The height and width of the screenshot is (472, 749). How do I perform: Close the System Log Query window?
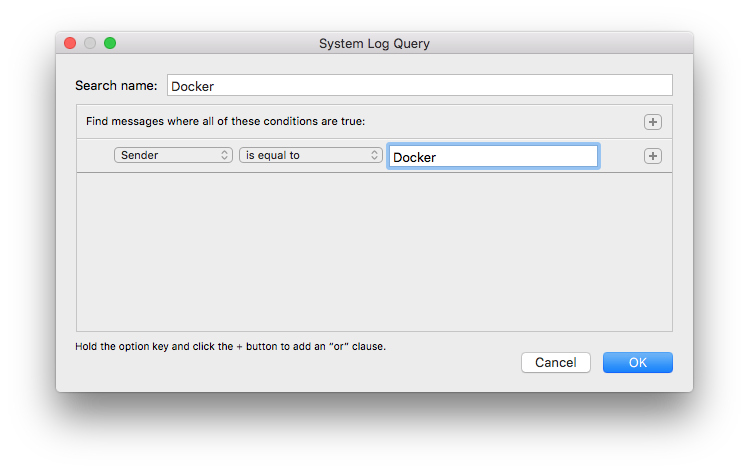pos(70,43)
